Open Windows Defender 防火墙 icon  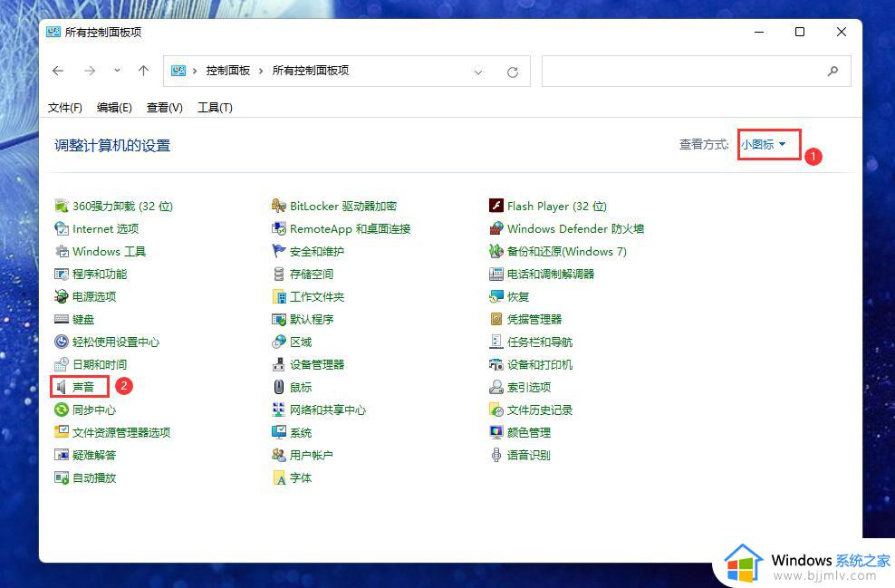click(496, 229)
